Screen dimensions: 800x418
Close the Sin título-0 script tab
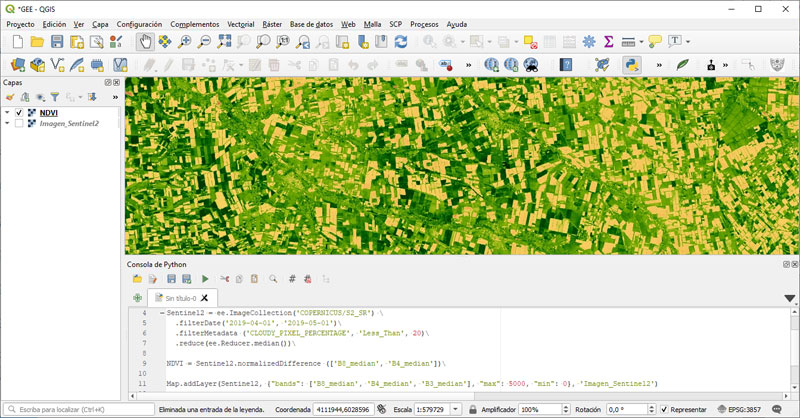pyautogui.click(x=205, y=298)
